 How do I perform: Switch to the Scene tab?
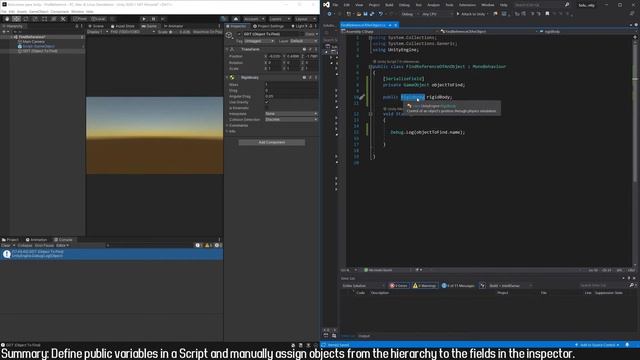click(96, 26)
